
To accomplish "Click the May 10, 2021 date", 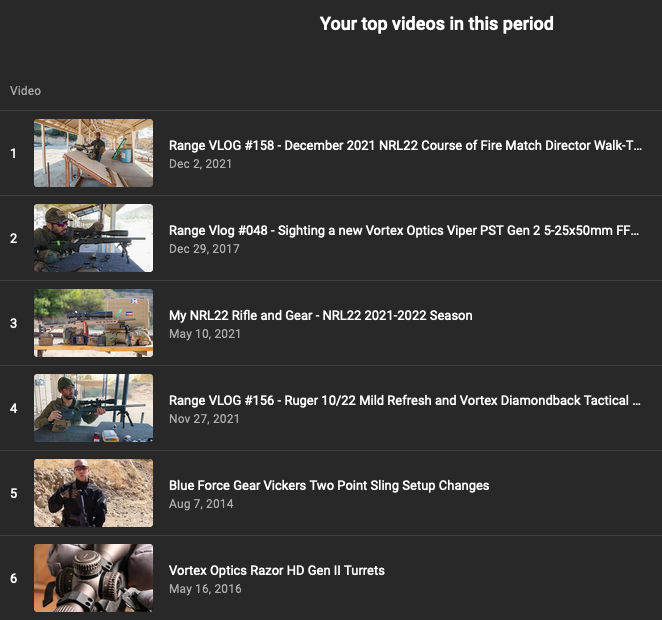I will pyautogui.click(x=205, y=334).
